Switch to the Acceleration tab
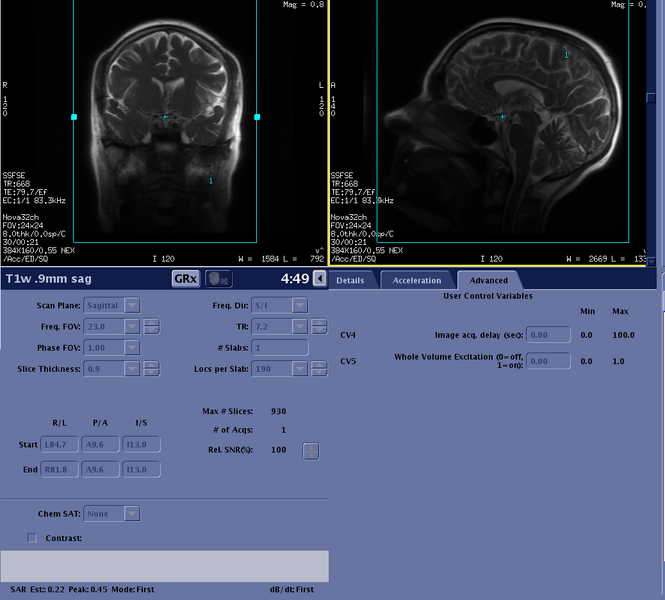665x600 pixels. point(416,280)
